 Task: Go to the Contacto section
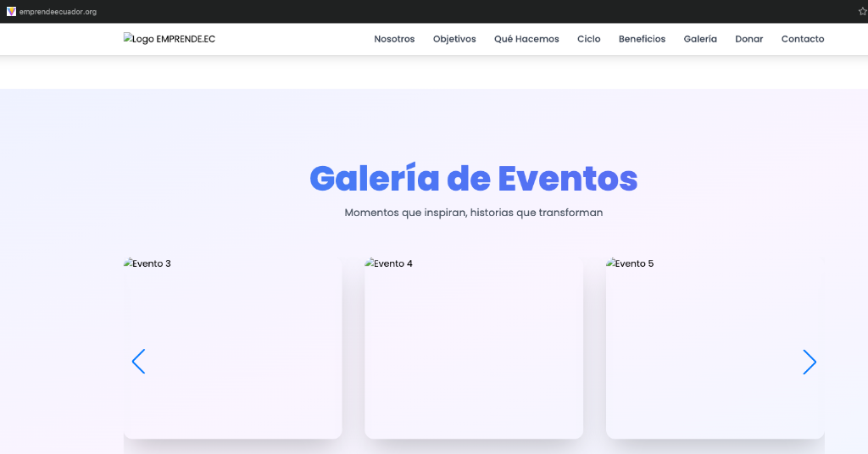pyautogui.click(x=802, y=39)
